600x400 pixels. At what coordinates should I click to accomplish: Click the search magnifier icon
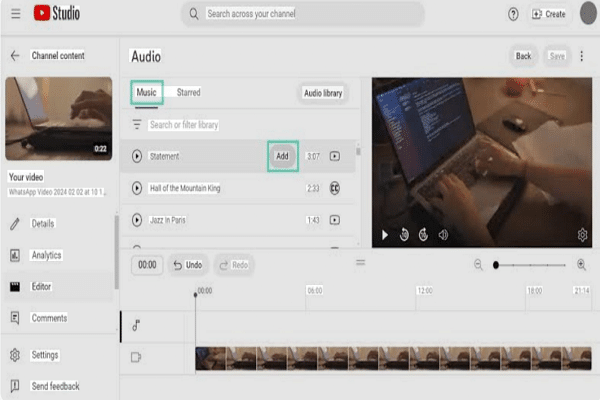point(194,14)
